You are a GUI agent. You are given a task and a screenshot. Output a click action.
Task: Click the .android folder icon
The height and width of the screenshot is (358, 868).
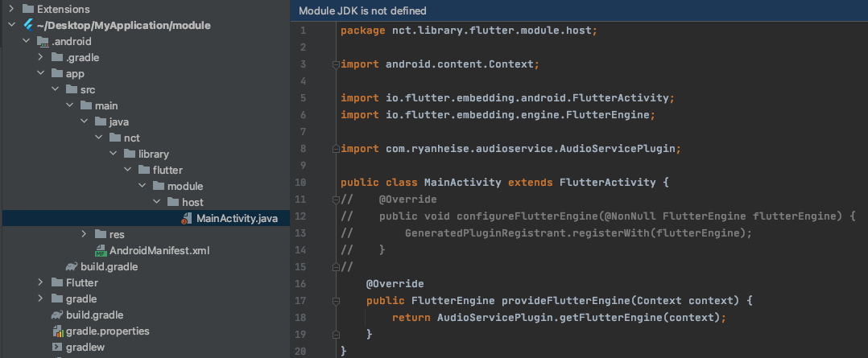click(42, 42)
